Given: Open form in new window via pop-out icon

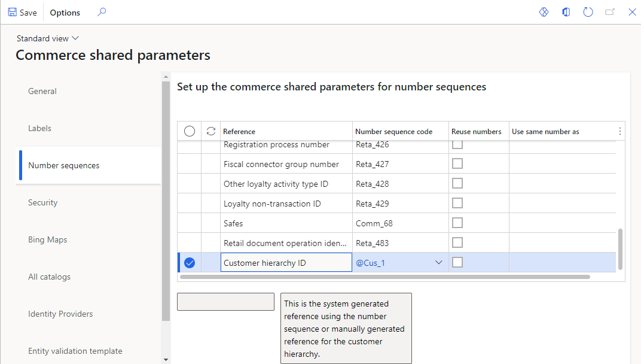Looking at the screenshot, I should [x=610, y=11].
